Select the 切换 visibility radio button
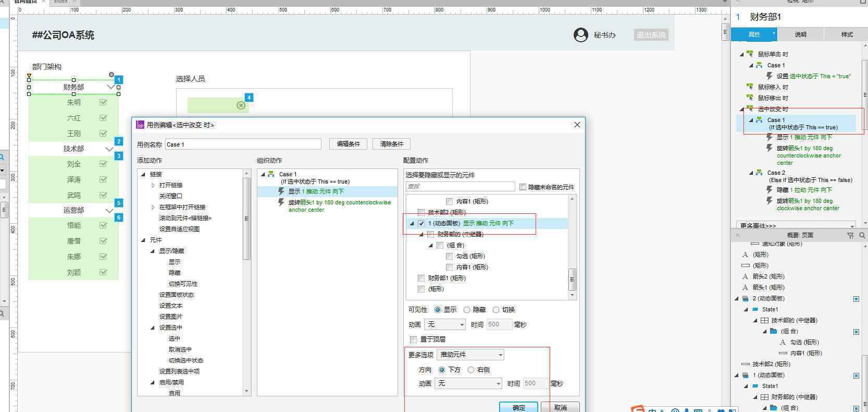 pos(496,310)
